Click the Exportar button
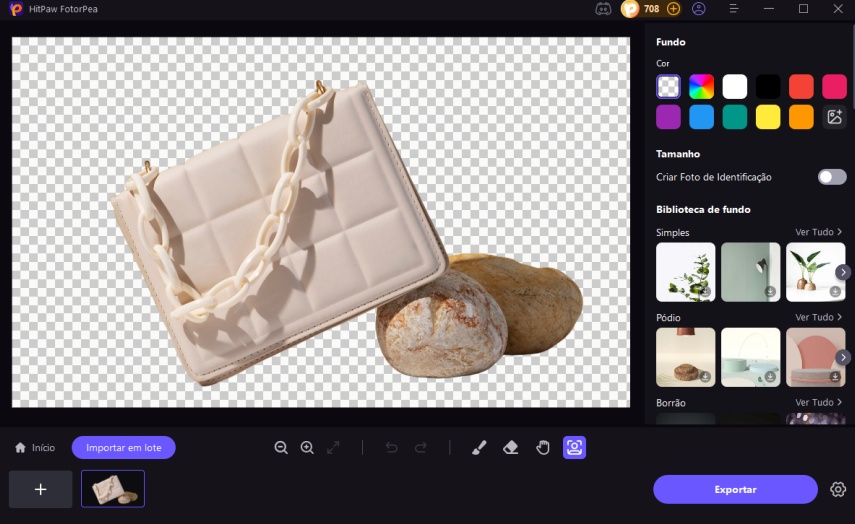The height and width of the screenshot is (524, 855). point(735,490)
